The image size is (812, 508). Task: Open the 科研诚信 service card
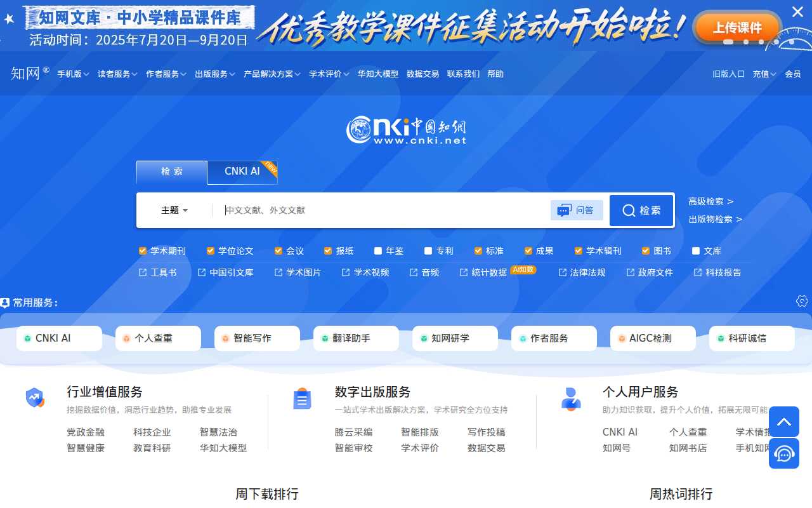click(x=752, y=338)
